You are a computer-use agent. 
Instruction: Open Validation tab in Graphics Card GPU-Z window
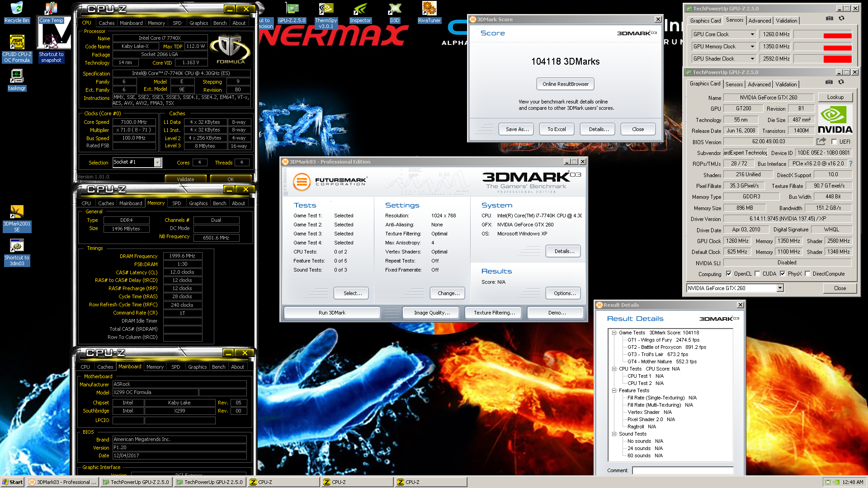point(786,84)
